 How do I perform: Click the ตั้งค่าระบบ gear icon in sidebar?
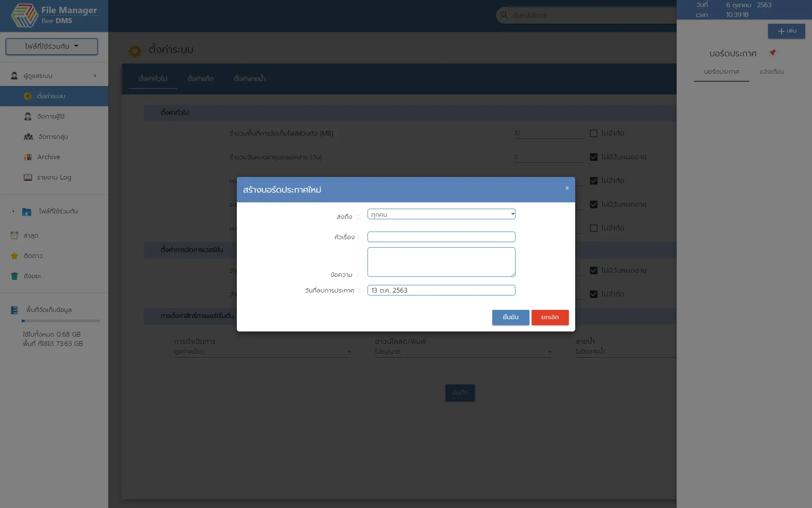(x=28, y=96)
